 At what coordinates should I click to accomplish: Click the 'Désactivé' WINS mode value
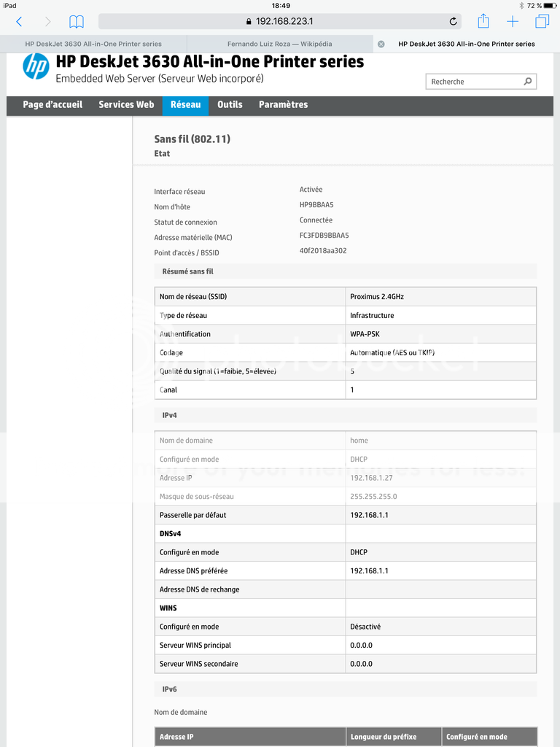tap(365, 627)
